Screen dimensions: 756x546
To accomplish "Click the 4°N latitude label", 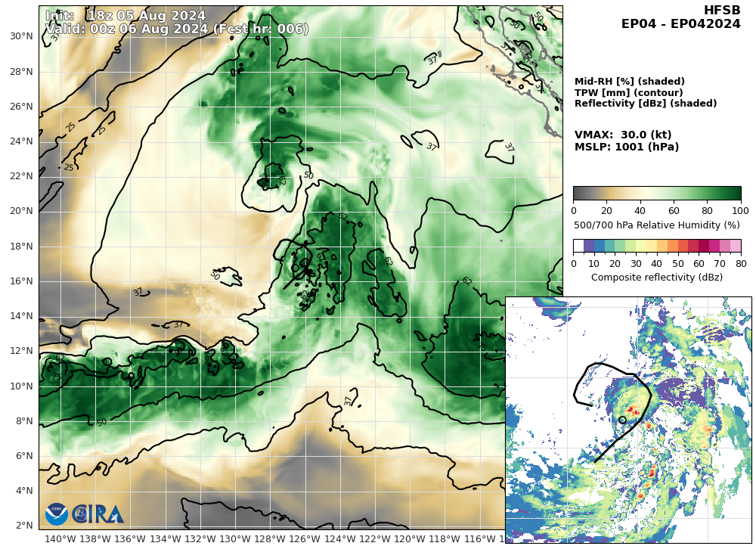I will (x=24, y=491).
